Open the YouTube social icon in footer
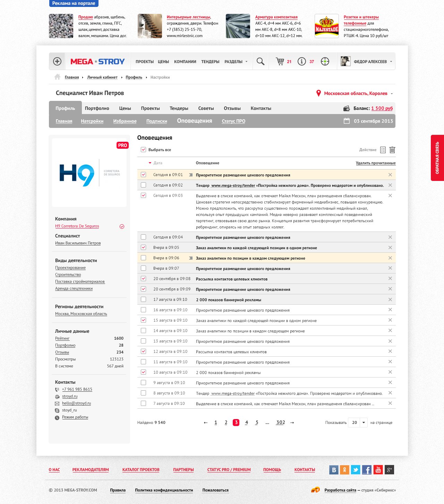 coord(378,470)
